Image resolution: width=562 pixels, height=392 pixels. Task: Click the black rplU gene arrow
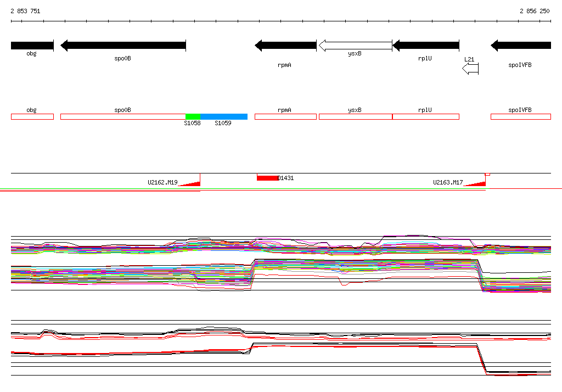click(426, 46)
